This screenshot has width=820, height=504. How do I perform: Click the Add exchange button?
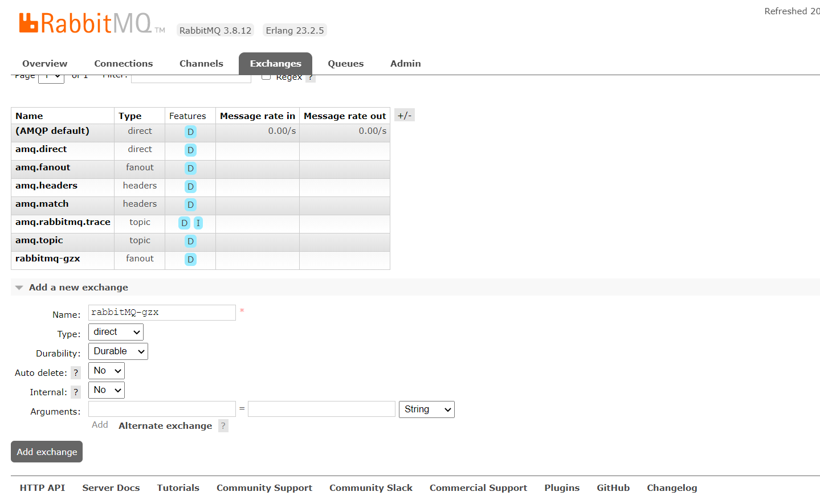click(47, 452)
